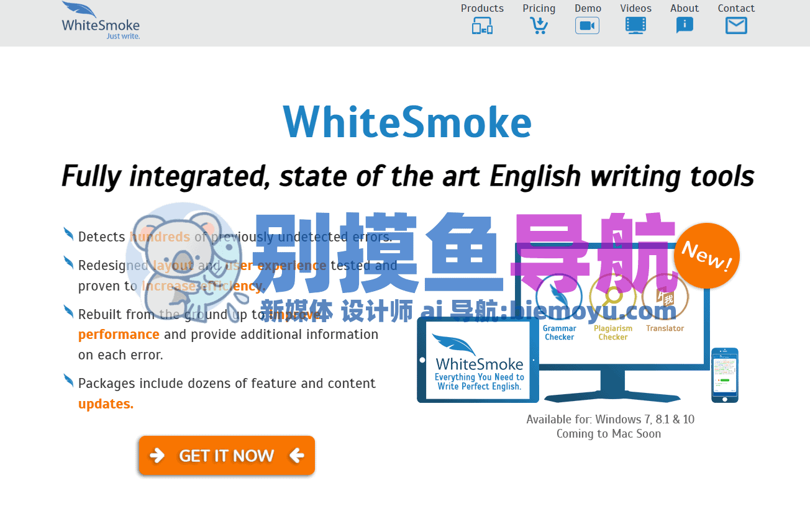Click the About info bubble icon
Screen dimensions: 810x532
point(685,26)
